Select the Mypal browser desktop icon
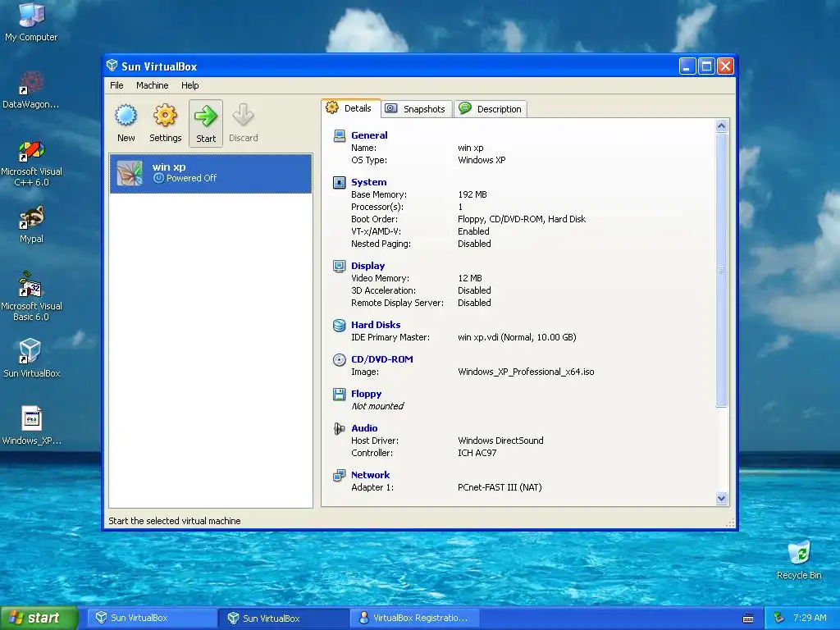Viewport: 840px width, 630px height. pos(31,225)
